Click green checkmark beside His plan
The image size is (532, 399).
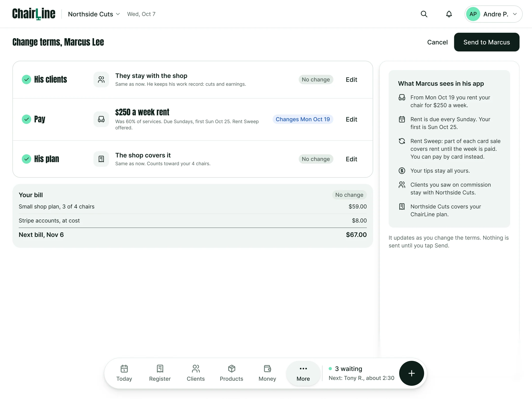(26, 159)
